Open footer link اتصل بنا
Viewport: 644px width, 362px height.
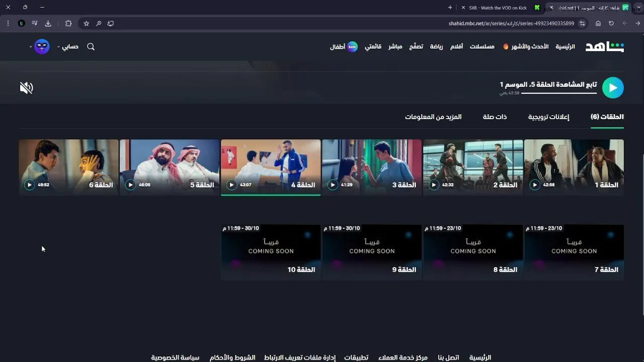(448, 357)
